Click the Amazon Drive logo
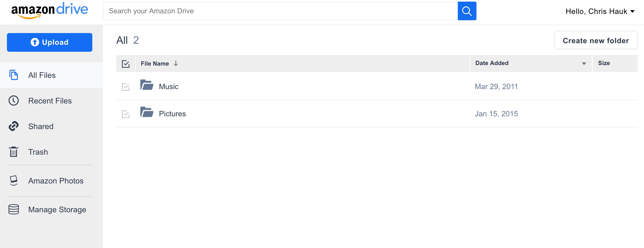Viewport: 644px width, 248px height. point(50,10)
